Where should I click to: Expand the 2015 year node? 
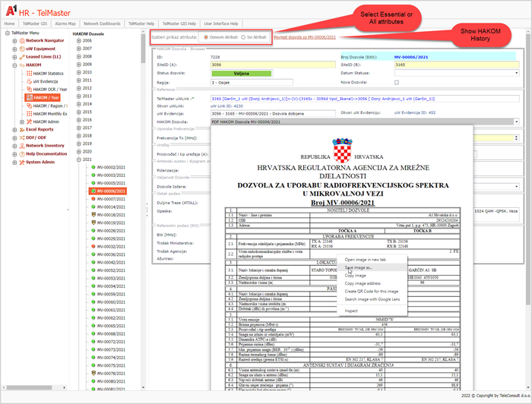coord(79,112)
